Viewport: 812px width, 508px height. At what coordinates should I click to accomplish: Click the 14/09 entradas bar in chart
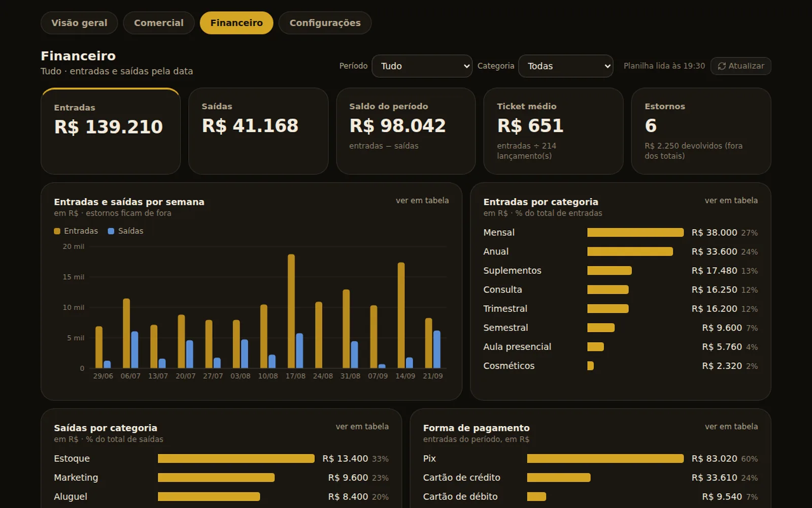[x=401, y=315]
